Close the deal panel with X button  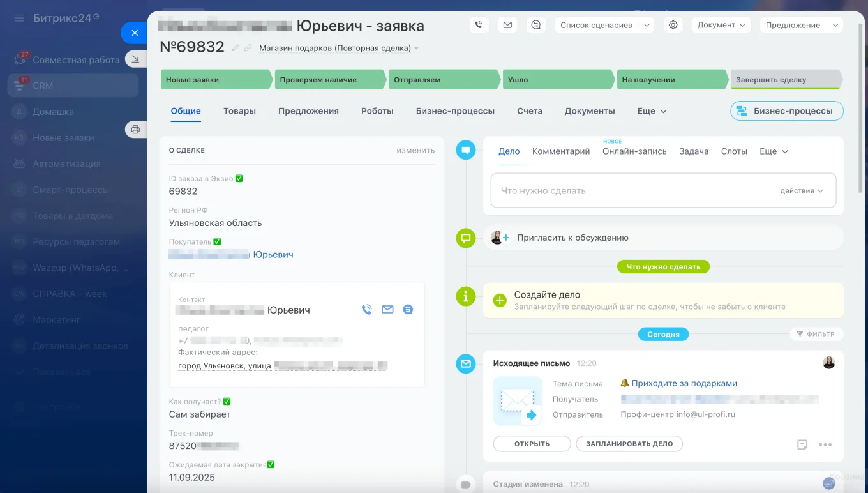click(135, 33)
